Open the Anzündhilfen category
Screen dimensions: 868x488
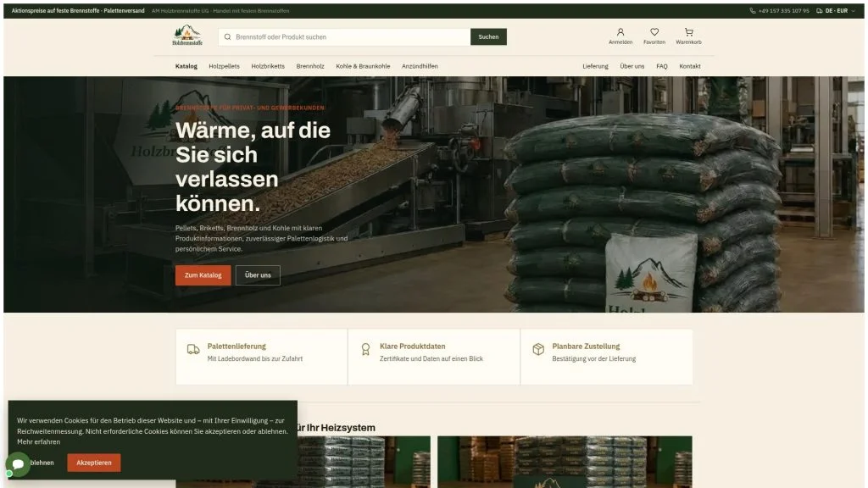click(420, 66)
